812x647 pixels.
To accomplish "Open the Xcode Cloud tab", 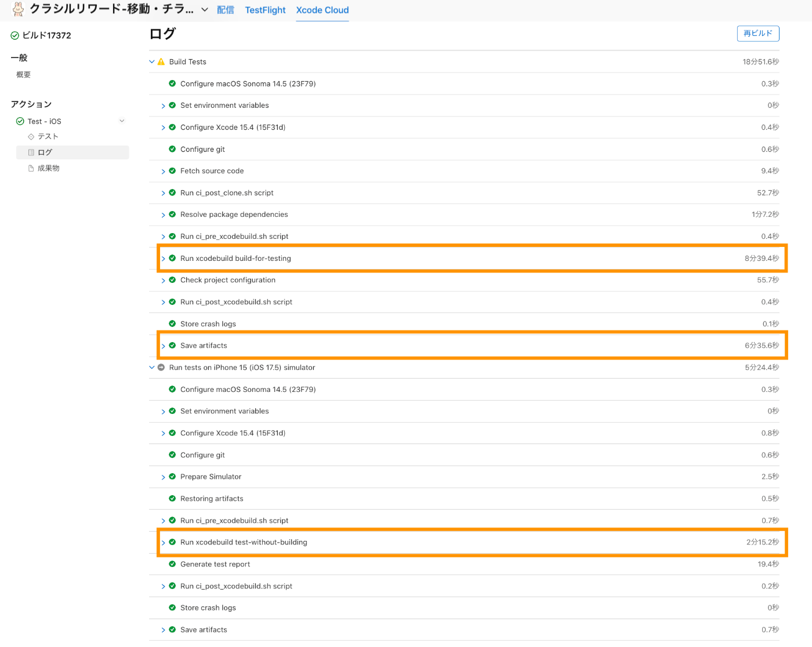I will pyautogui.click(x=322, y=10).
